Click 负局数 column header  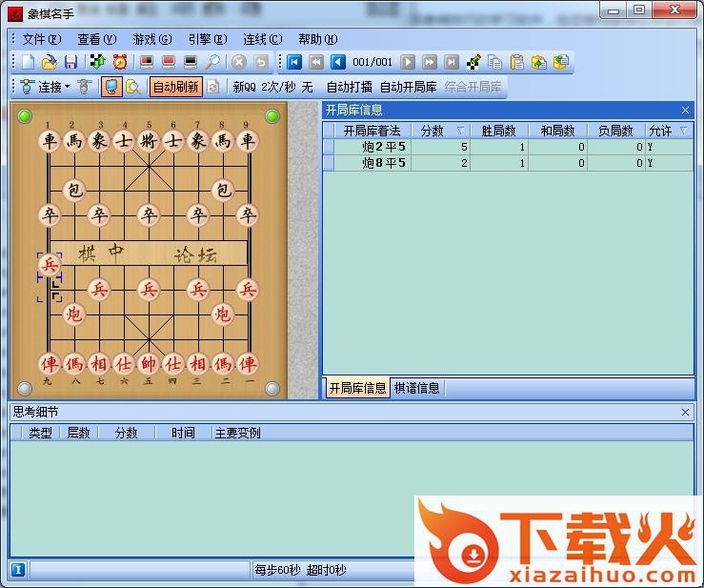coord(615,131)
